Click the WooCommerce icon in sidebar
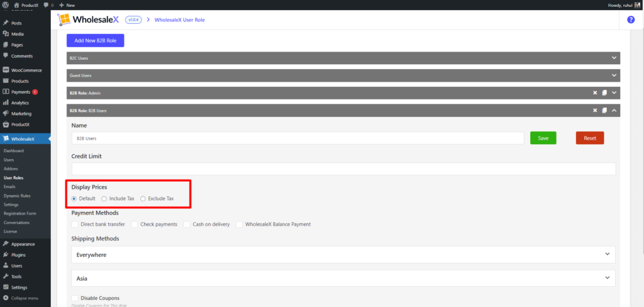 (6, 70)
